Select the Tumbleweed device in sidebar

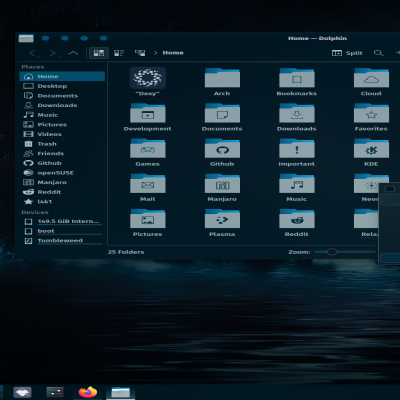point(62,241)
